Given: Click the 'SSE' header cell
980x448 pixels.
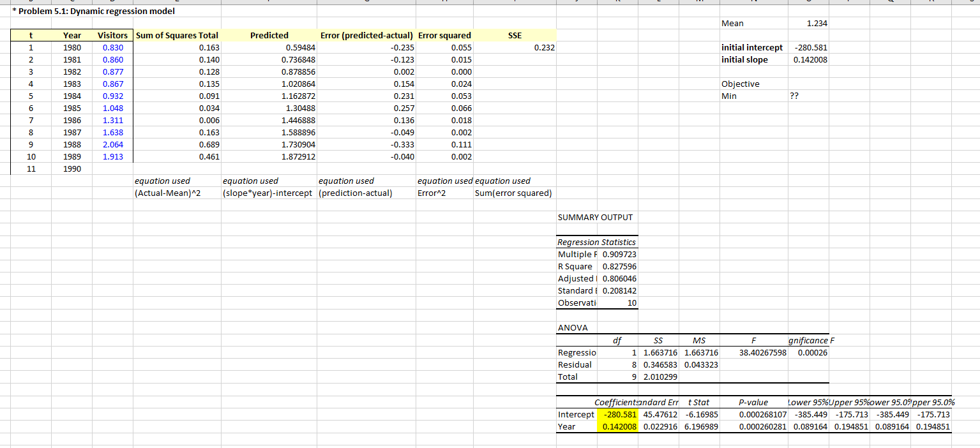Looking at the screenshot, I should click(x=515, y=36).
